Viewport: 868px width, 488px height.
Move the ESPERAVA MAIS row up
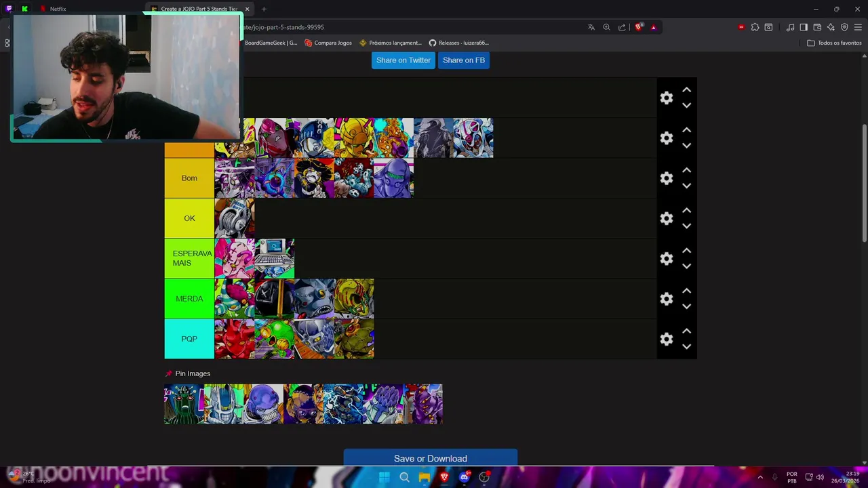pos(686,250)
